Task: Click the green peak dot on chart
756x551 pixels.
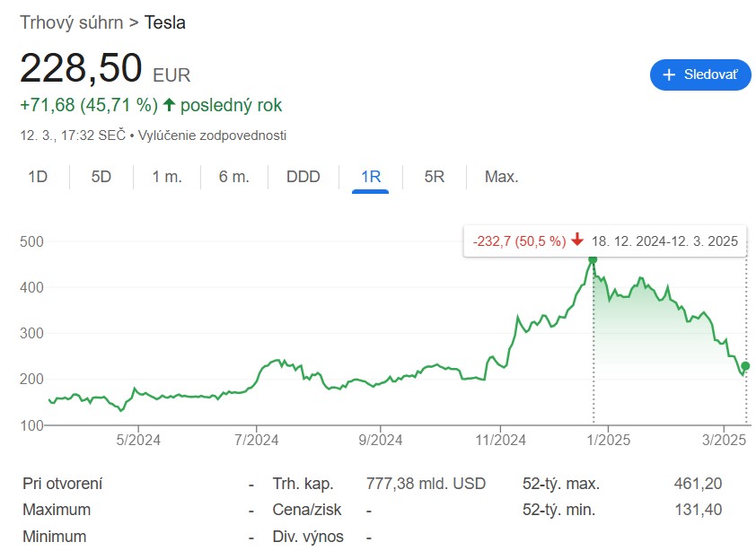Action: click(x=593, y=260)
